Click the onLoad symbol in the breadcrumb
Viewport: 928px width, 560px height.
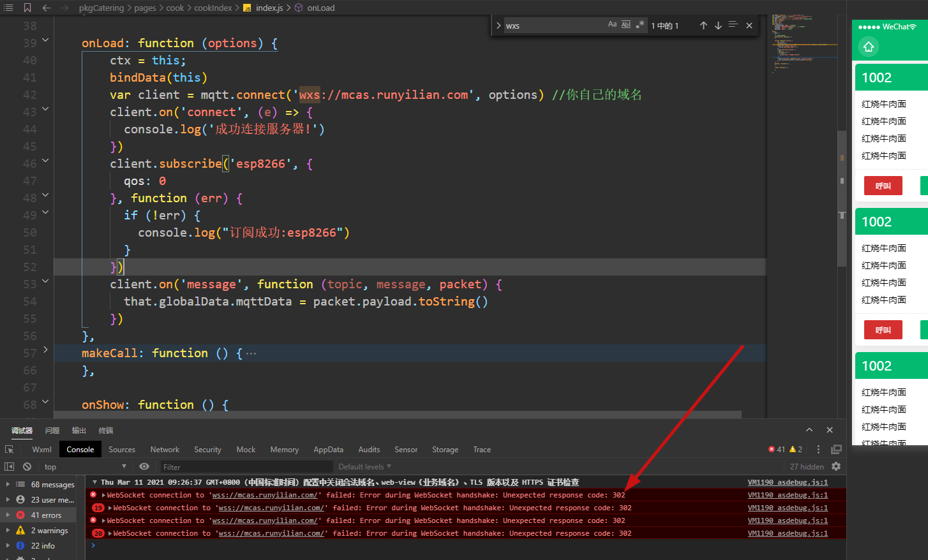pyautogui.click(x=315, y=8)
